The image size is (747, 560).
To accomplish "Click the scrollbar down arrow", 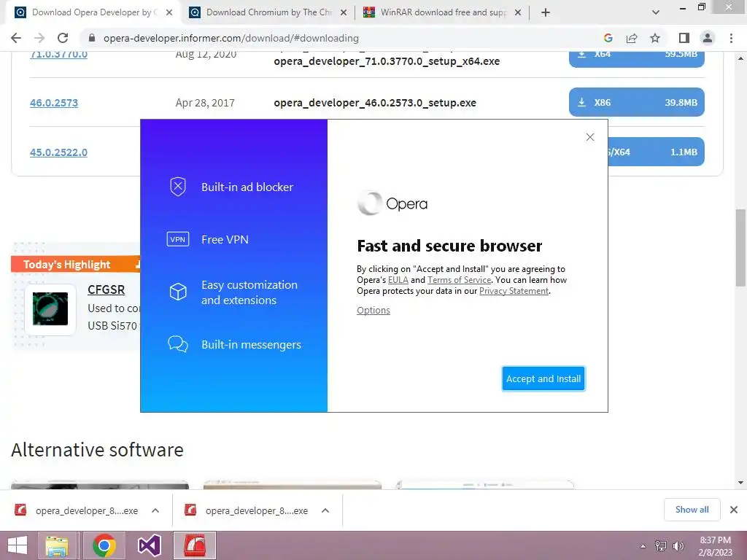I will point(740,483).
